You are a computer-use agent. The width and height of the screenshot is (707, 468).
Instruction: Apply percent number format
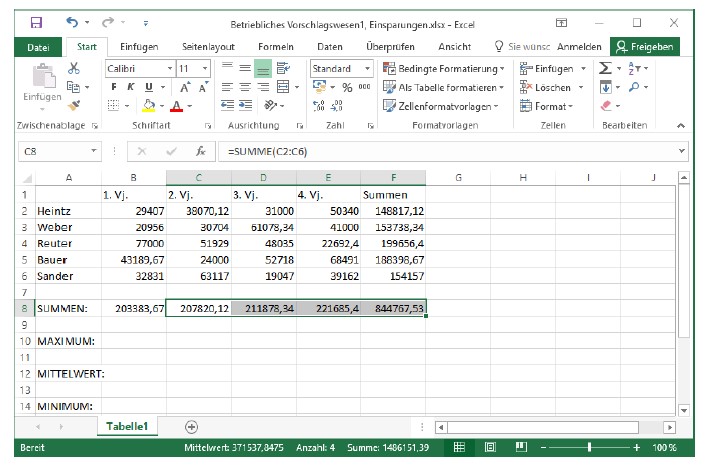tap(347, 87)
